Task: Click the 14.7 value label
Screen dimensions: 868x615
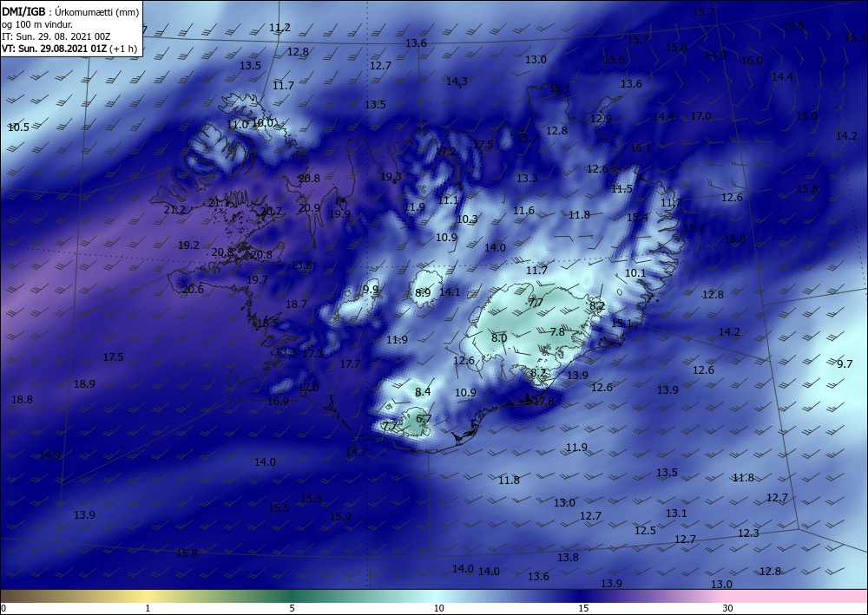Action: coord(356,451)
